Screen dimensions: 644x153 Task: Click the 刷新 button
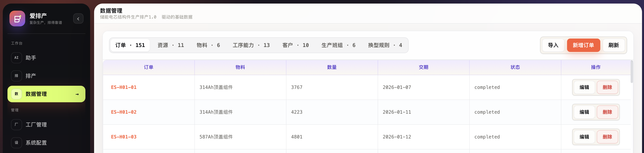[x=613, y=45]
